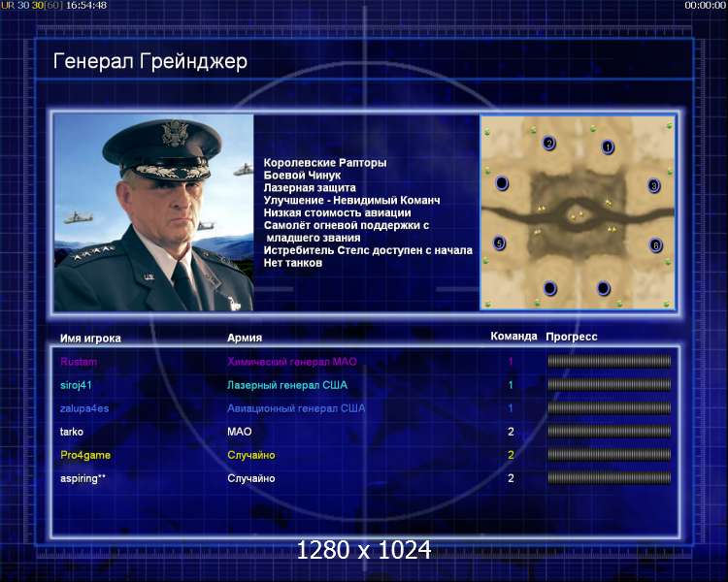
Task: Click zalupa4es's team number 1
Action: click(511, 408)
